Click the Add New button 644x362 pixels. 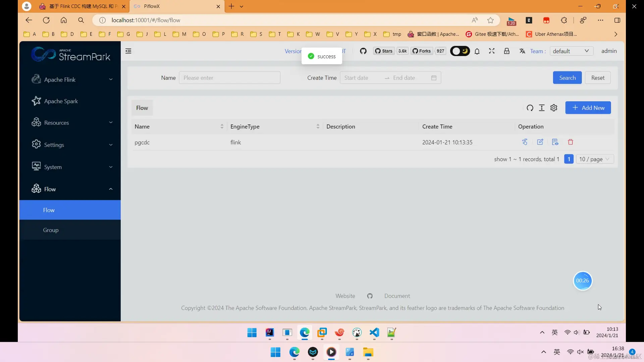click(588, 108)
